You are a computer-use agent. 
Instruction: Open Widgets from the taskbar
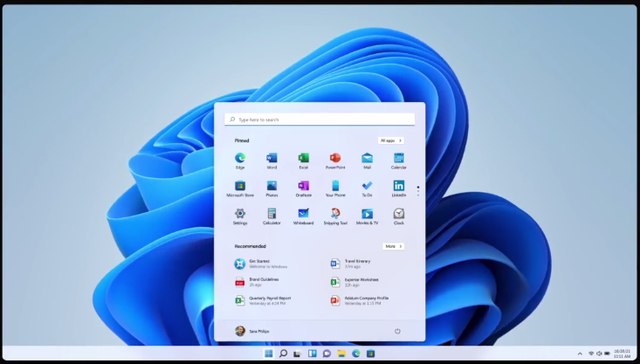[313, 354]
